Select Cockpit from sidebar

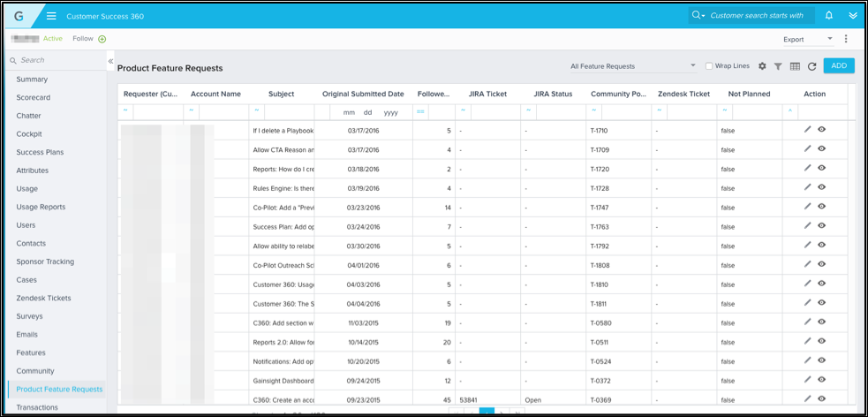click(x=29, y=134)
